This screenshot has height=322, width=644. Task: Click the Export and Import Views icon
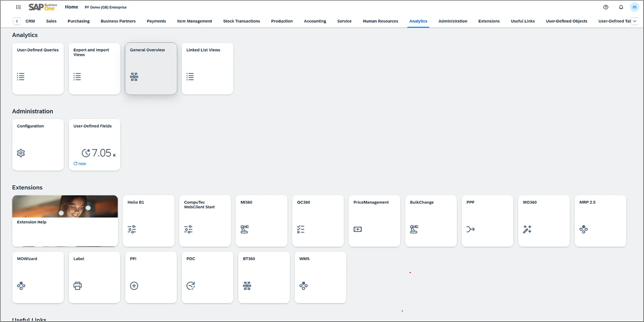coord(77,76)
